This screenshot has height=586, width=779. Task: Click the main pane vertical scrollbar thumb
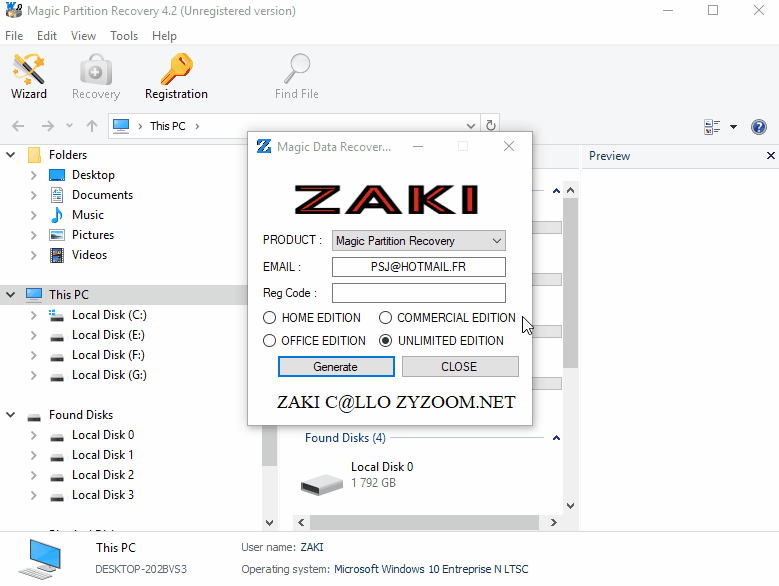pos(570,283)
